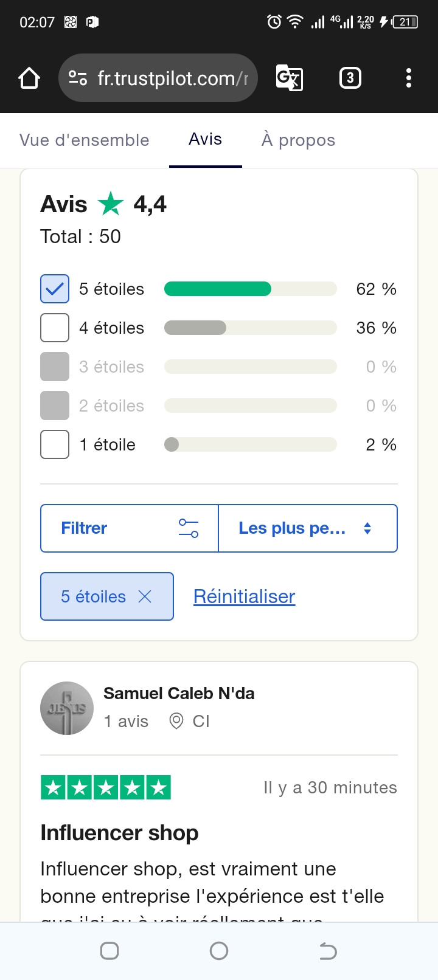Viewport: 438px width, 980px height.
Task: Tap the Android recent apps square icon
Action: [109, 951]
